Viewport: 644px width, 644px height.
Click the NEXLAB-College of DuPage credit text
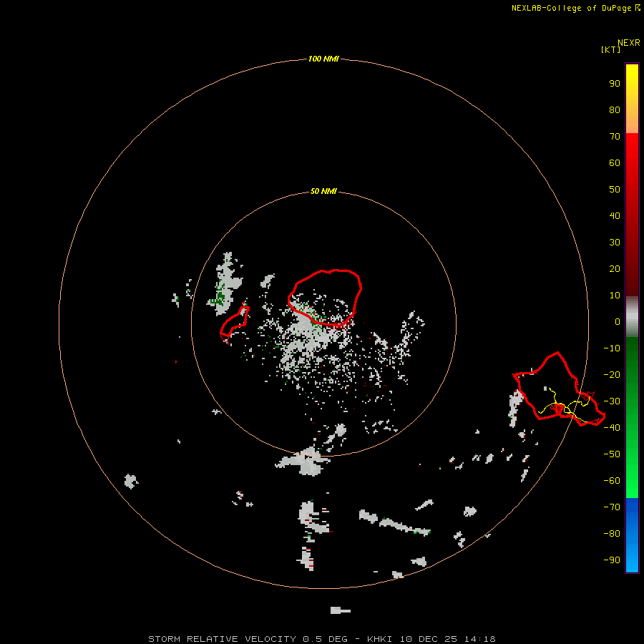(x=575, y=8)
